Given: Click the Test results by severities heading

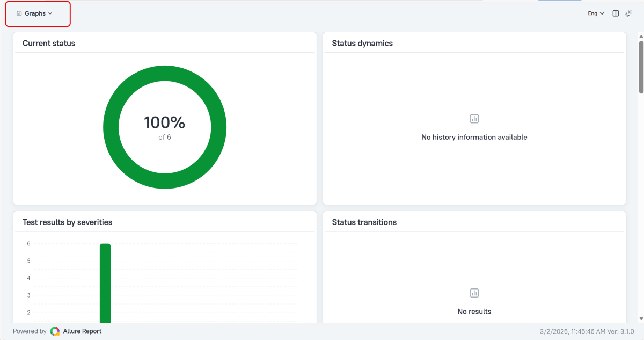Looking at the screenshot, I should pyautogui.click(x=67, y=222).
